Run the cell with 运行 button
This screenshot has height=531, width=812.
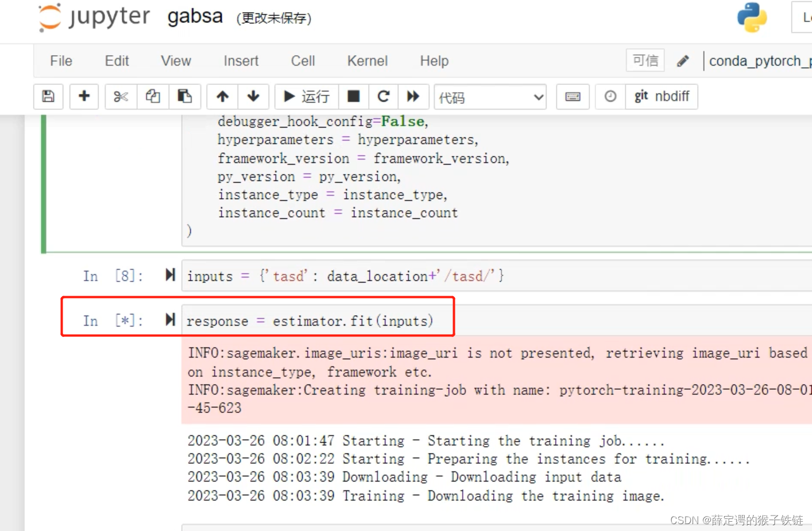tap(307, 96)
